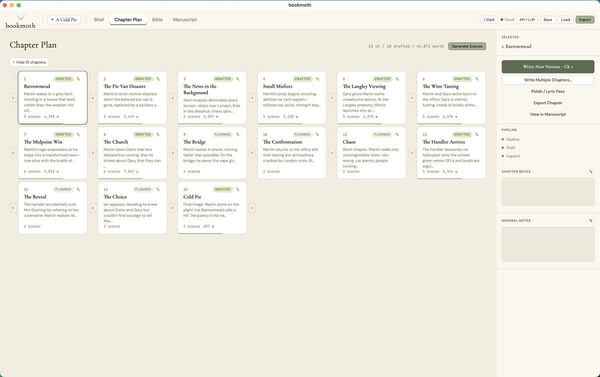This screenshot has height=377, width=600.
Task: Click pencil icon on The Reveal card
Action: (78, 189)
